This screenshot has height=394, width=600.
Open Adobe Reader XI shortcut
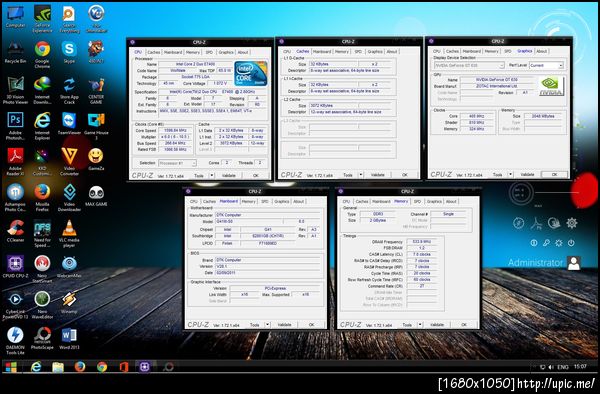[x=15, y=162]
